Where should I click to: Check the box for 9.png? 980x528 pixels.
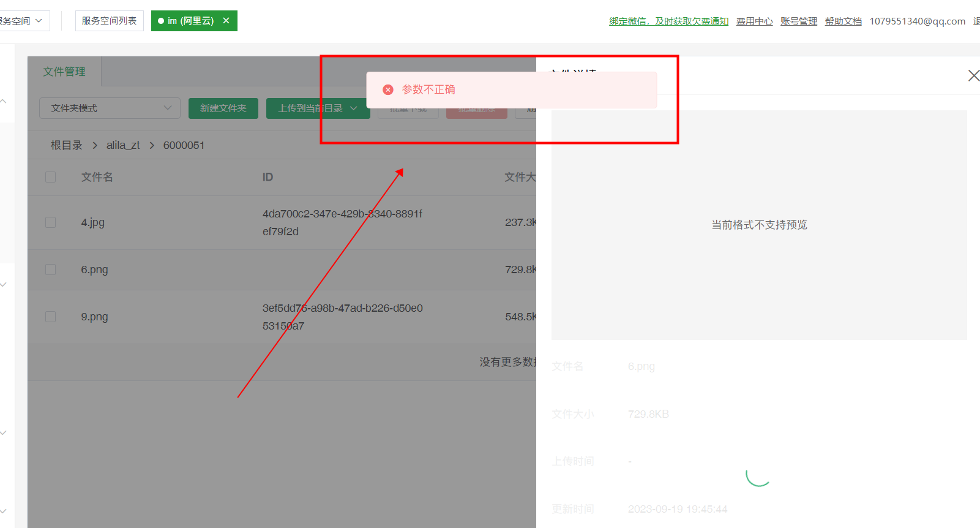pyautogui.click(x=51, y=317)
